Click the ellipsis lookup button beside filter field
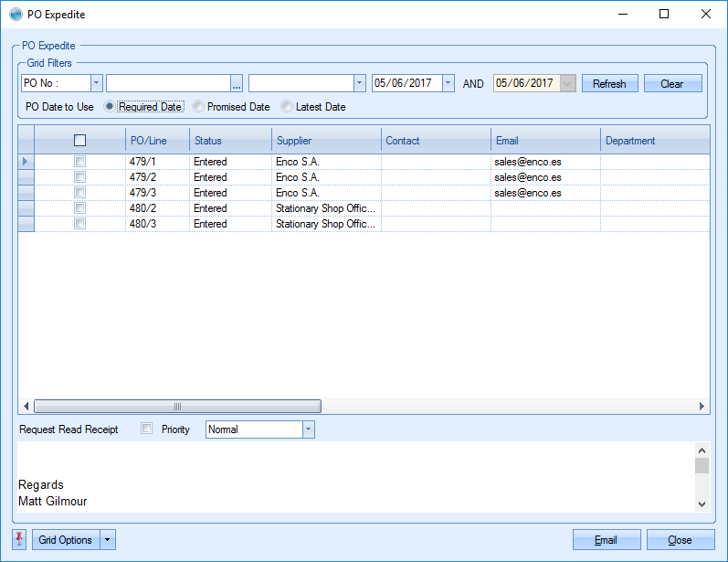Image resolution: width=728 pixels, height=562 pixels. pyautogui.click(x=237, y=84)
